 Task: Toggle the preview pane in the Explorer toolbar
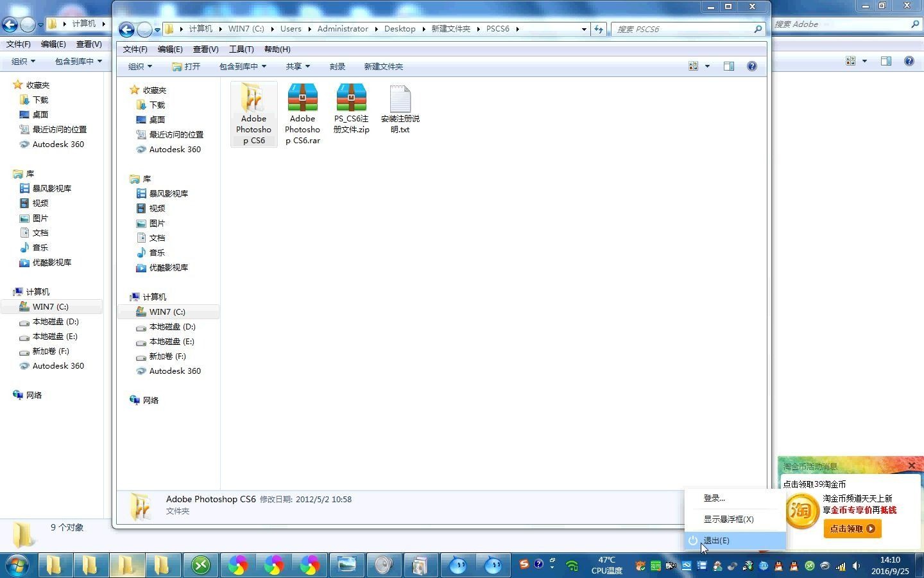click(729, 66)
